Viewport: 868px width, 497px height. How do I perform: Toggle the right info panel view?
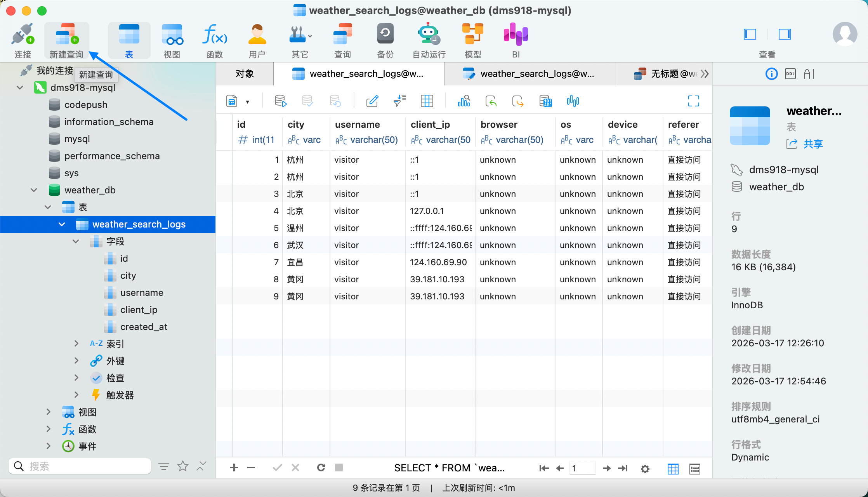tap(785, 34)
